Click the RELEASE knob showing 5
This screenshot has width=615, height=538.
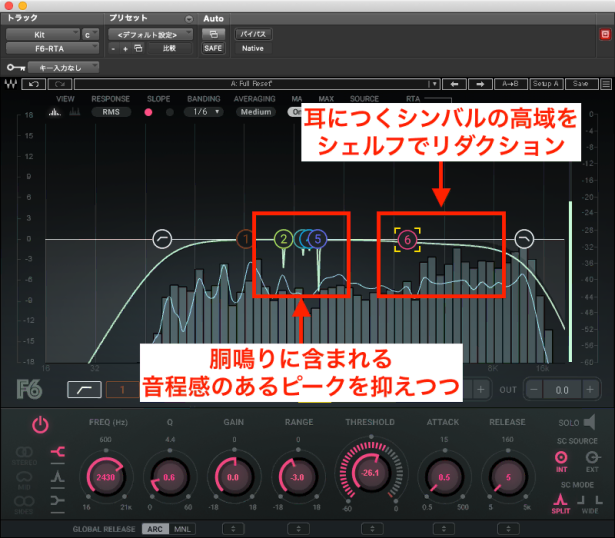click(508, 477)
